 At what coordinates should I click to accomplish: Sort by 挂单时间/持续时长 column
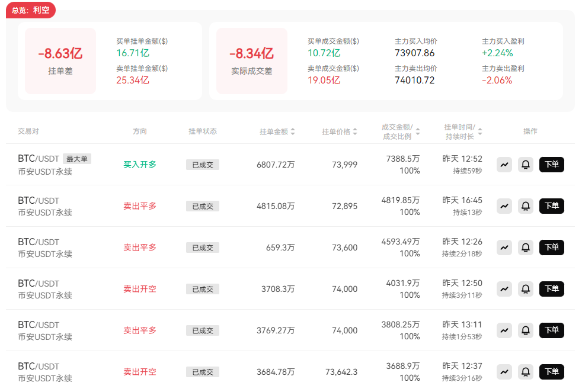point(463,131)
